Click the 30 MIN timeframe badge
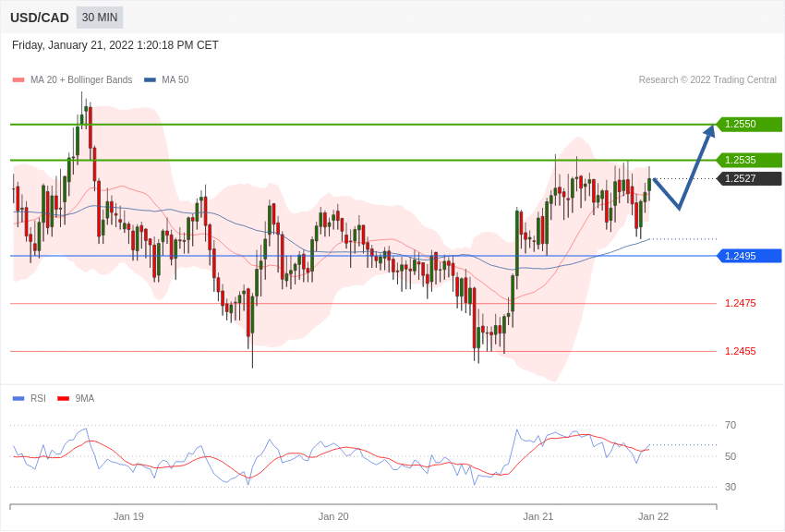The width and height of the screenshot is (785, 532). tap(100, 18)
